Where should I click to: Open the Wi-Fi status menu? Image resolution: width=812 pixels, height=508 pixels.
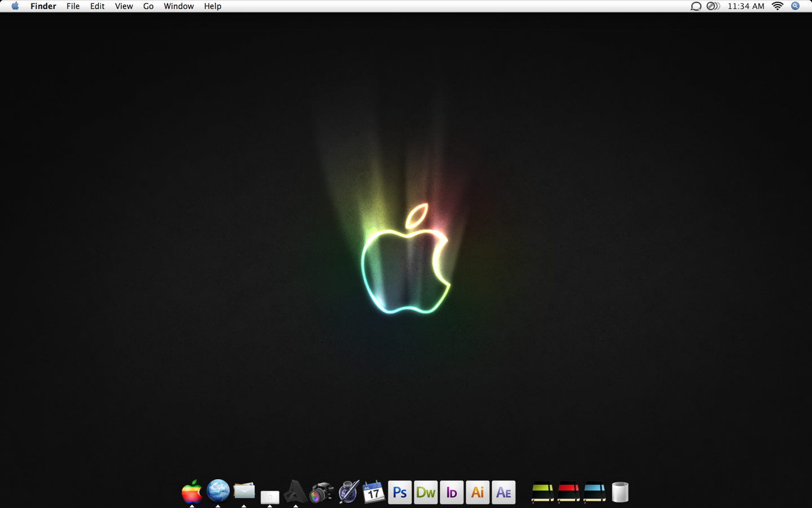click(778, 6)
